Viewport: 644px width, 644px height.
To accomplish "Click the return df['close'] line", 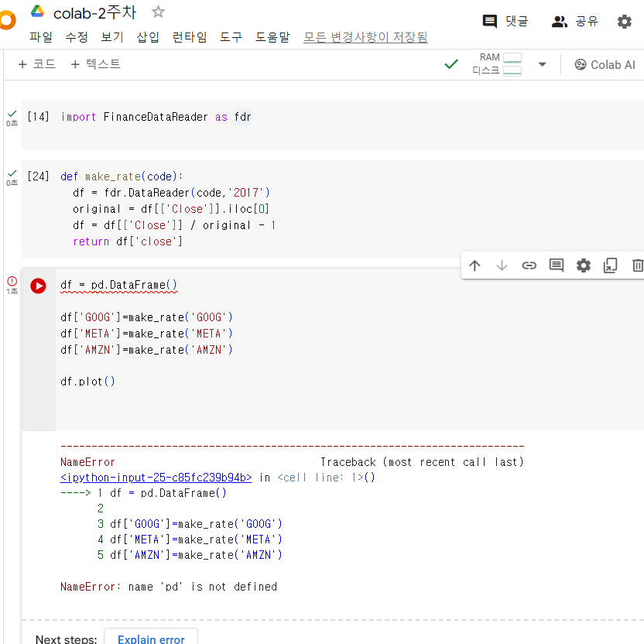I will pyautogui.click(x=128, y=241).
